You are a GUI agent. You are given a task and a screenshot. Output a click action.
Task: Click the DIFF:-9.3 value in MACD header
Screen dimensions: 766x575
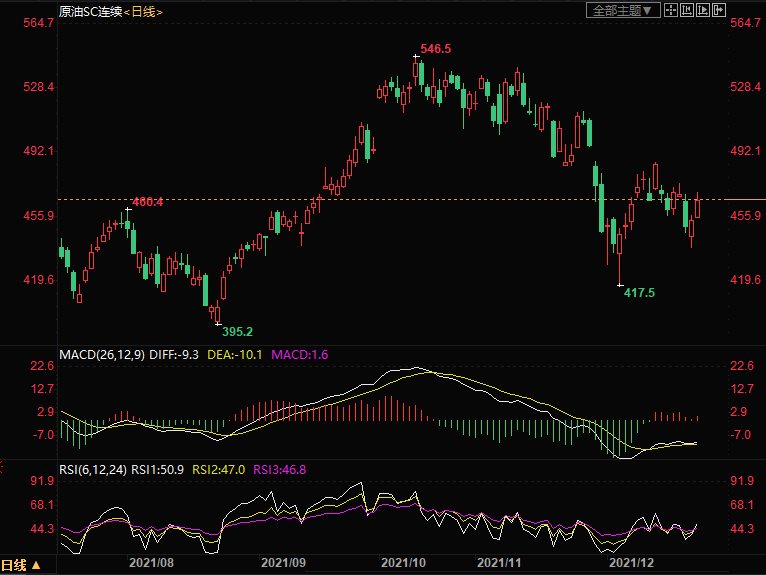(x=175, y=354)
